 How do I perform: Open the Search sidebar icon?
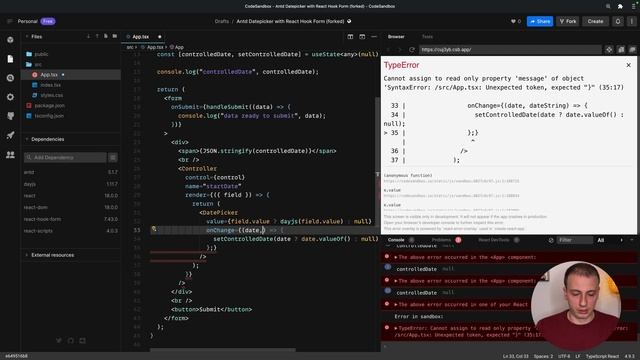pos(10,78)
